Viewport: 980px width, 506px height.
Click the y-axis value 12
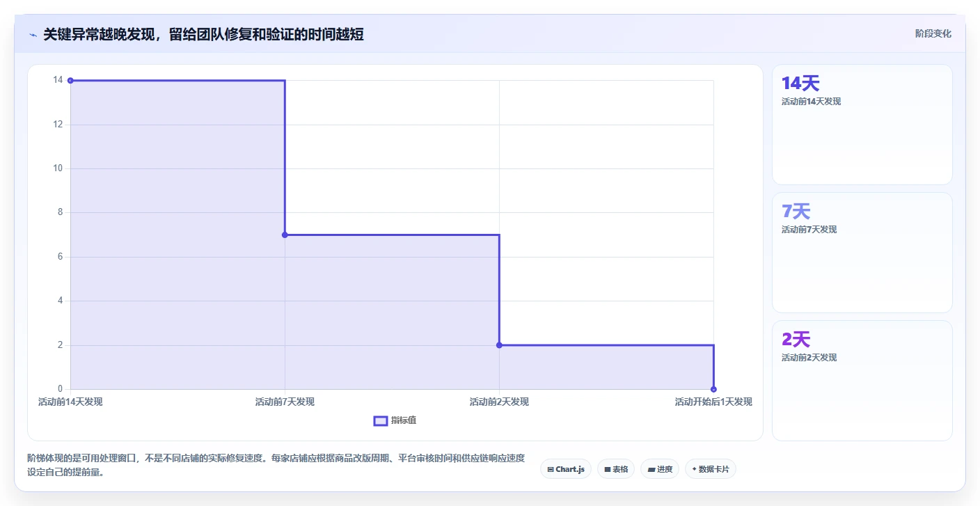[58, 125]
